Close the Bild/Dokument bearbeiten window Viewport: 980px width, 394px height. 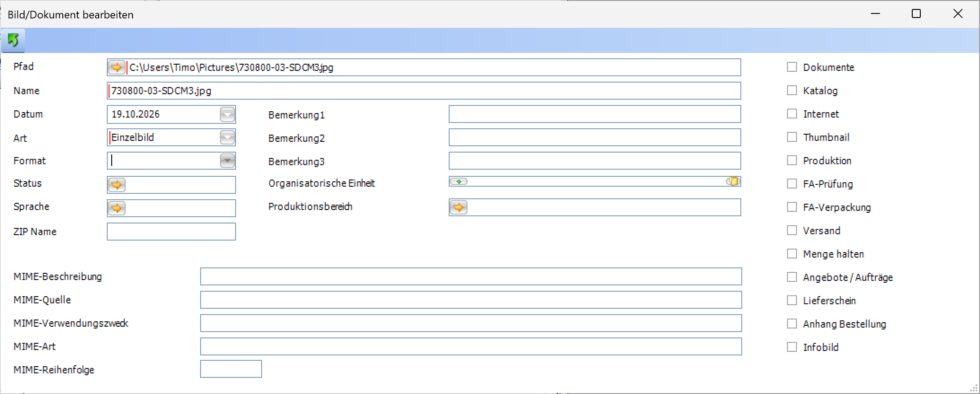pos(958,14)
